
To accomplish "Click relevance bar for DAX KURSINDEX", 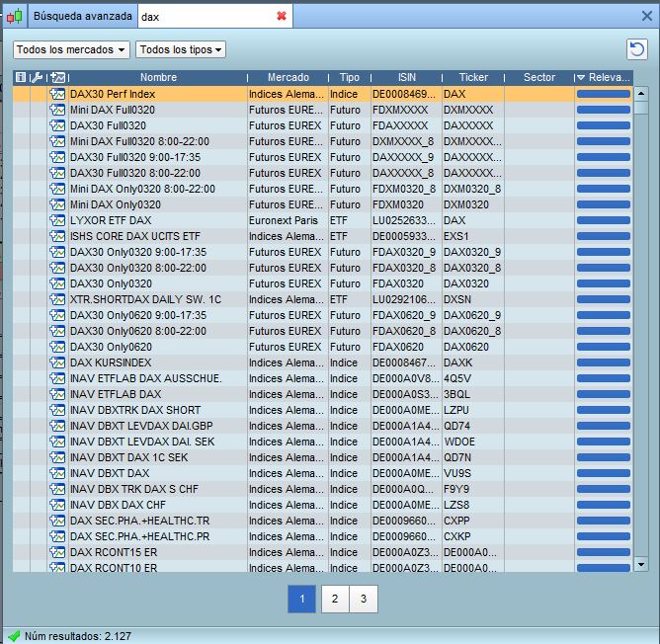I will point(603,362).
